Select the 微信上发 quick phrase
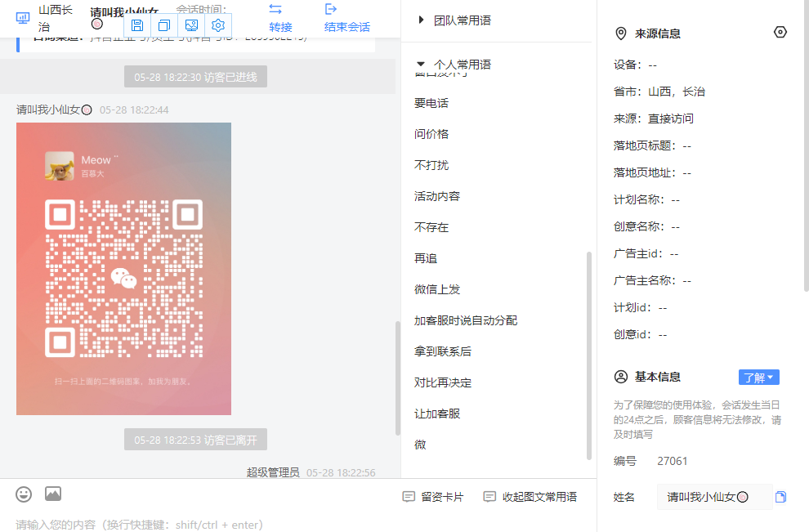Image resolution: width=809 pixels, height=532 pixels. 437,289
